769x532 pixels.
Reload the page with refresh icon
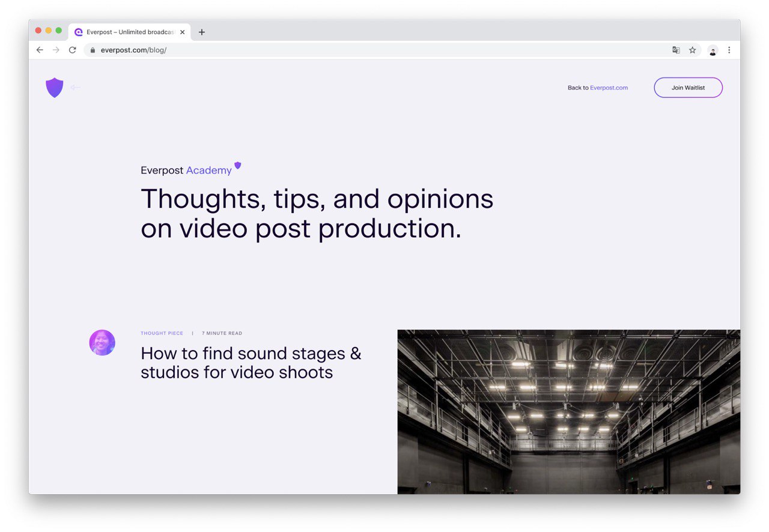72,50
